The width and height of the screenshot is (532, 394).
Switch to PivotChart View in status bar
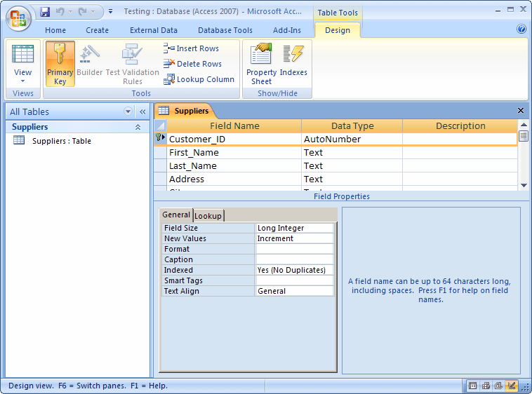498,386
